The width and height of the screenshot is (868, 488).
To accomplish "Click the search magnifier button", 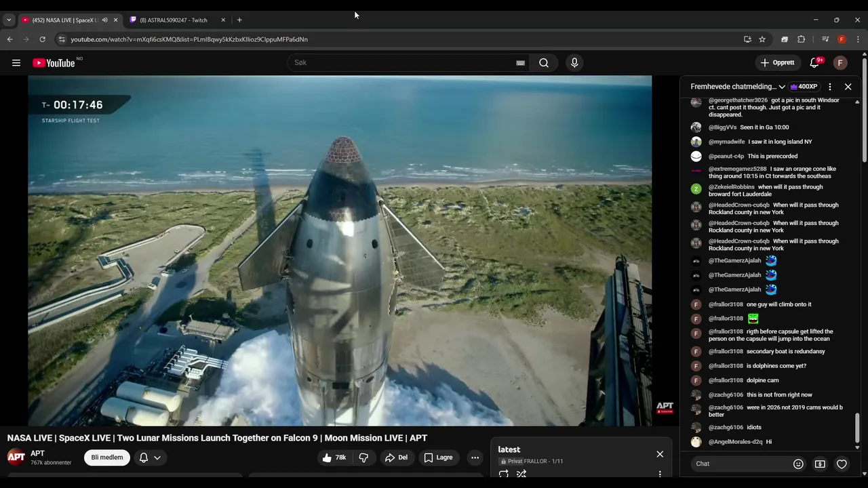I will click(x=544, y=63).
